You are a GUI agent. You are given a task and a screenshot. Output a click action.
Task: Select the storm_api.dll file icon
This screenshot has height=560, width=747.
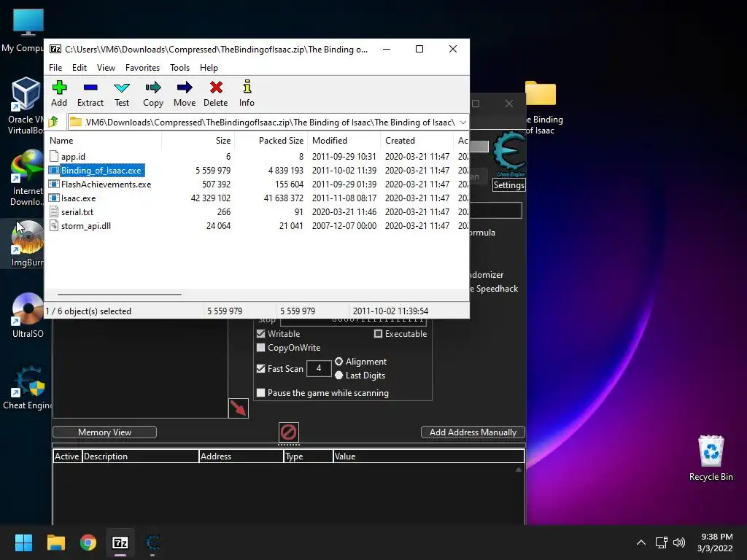point(54,226)
